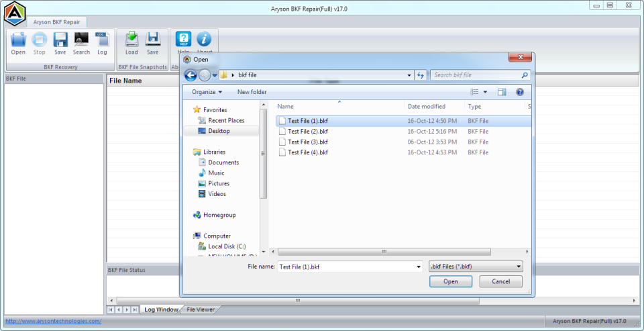
Task: Click the file list horizontal scrollbar
Action: 384,251
